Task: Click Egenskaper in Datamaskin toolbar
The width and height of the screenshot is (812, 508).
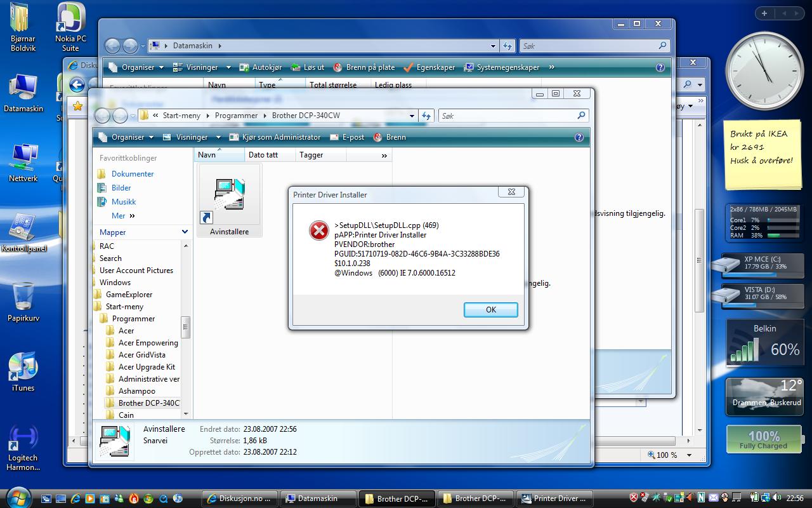Action: (x=429, y=67)
